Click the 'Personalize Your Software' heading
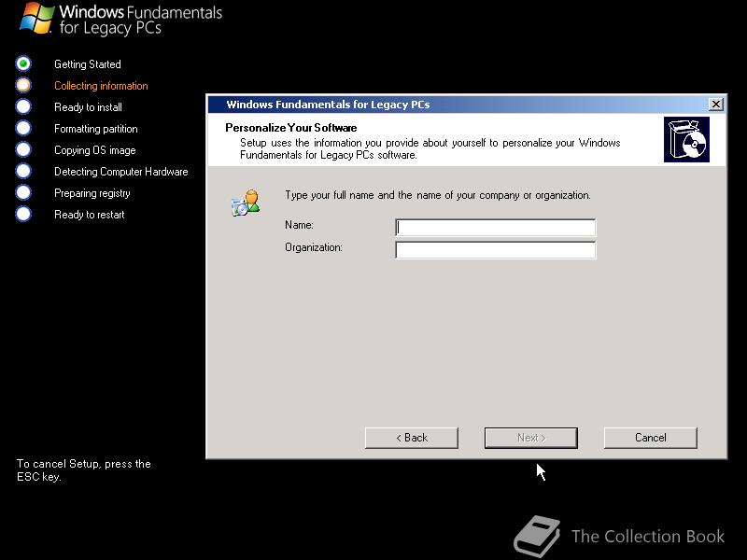The image size is (747, 560). 291,128
